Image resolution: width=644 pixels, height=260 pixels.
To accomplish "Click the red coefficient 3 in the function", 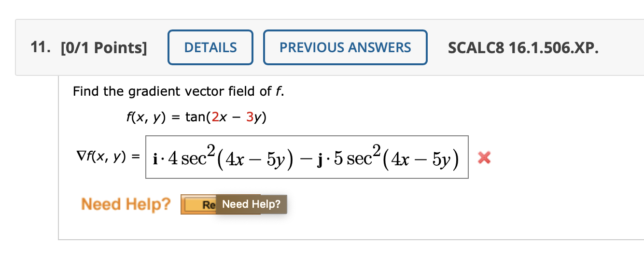I will 250,117.
